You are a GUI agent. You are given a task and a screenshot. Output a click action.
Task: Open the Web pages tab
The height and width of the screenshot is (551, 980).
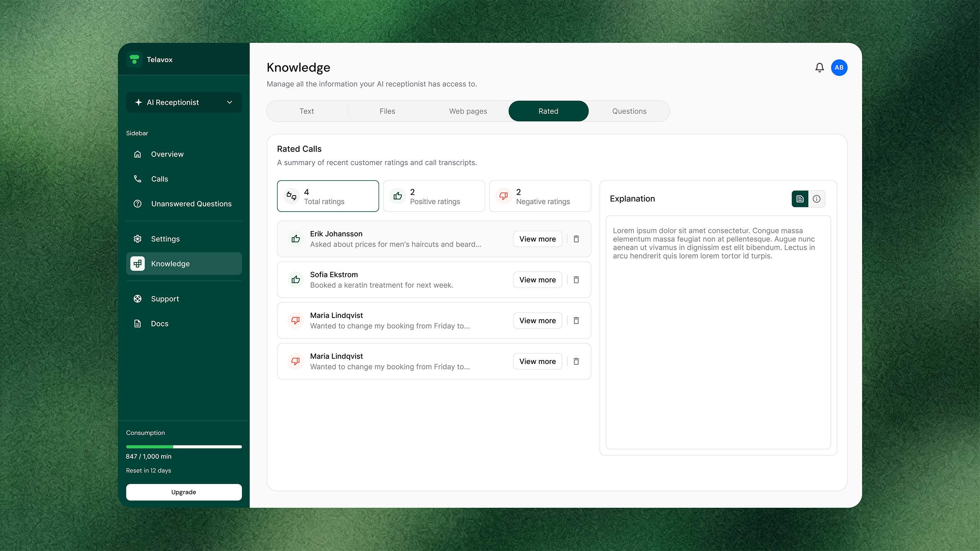point(468,111)
